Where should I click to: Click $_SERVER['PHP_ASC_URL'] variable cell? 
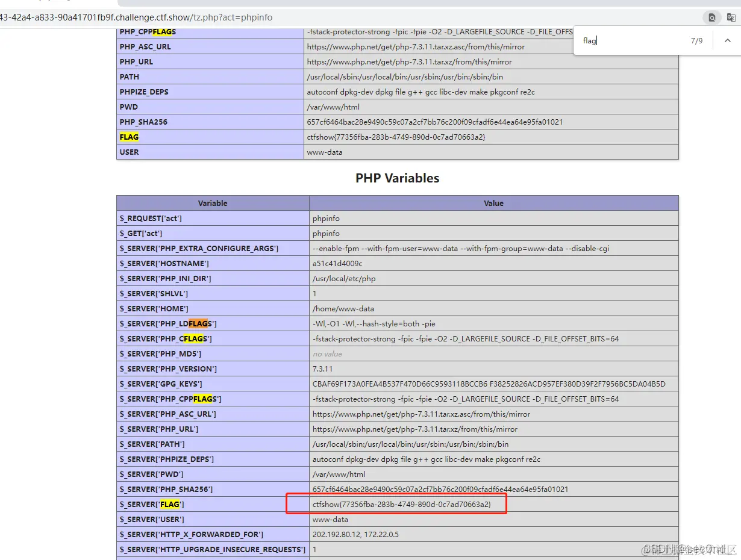tap(213, 414)
